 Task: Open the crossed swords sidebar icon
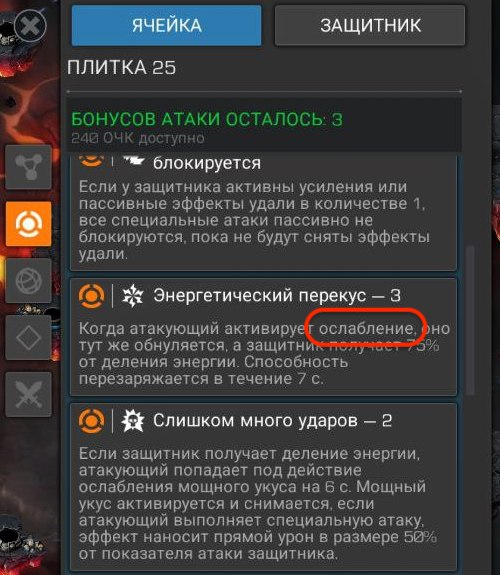pyautogui.click(x=29, y=394)
